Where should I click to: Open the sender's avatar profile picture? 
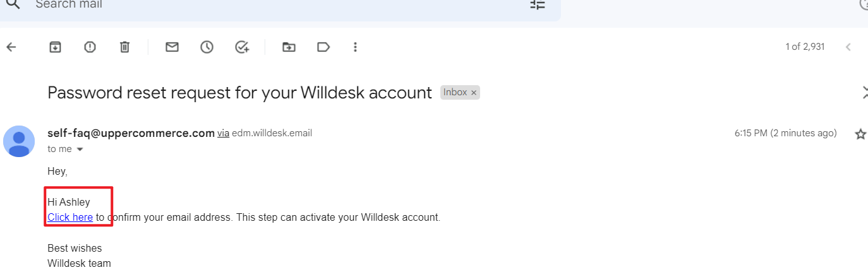pyautogui.click(x=19, y=141)
